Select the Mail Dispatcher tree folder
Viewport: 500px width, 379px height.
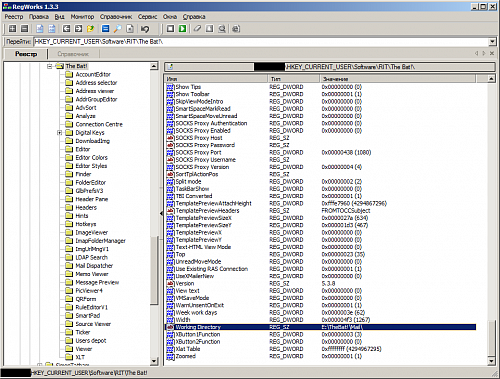94,266
